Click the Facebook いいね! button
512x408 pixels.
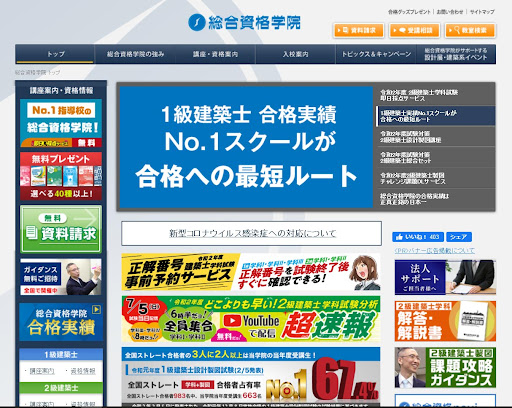coord(418,237)
